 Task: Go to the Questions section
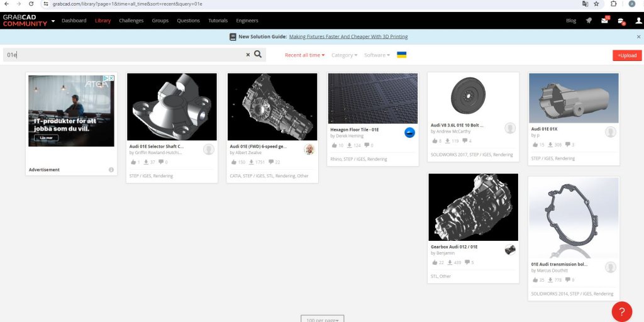188,21
